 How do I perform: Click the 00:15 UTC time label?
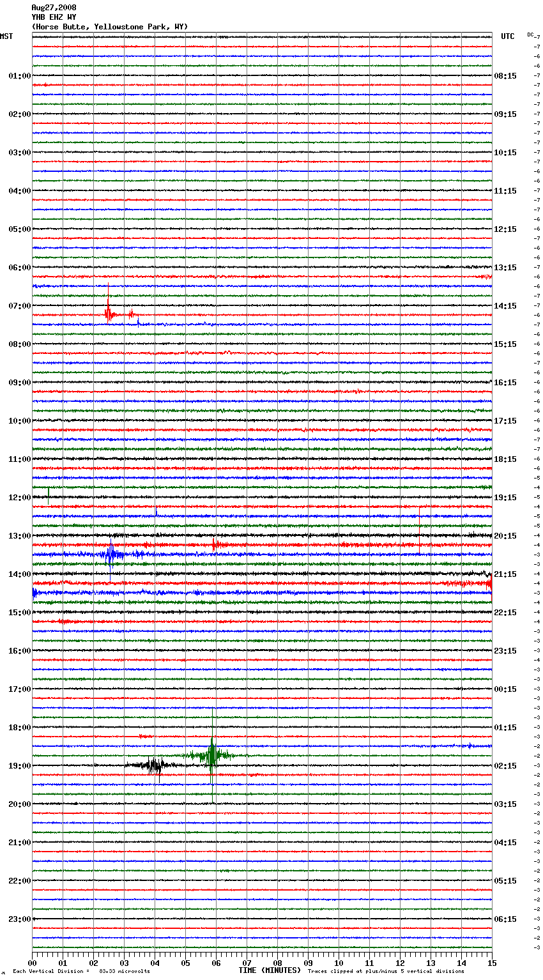coord(505,689)
